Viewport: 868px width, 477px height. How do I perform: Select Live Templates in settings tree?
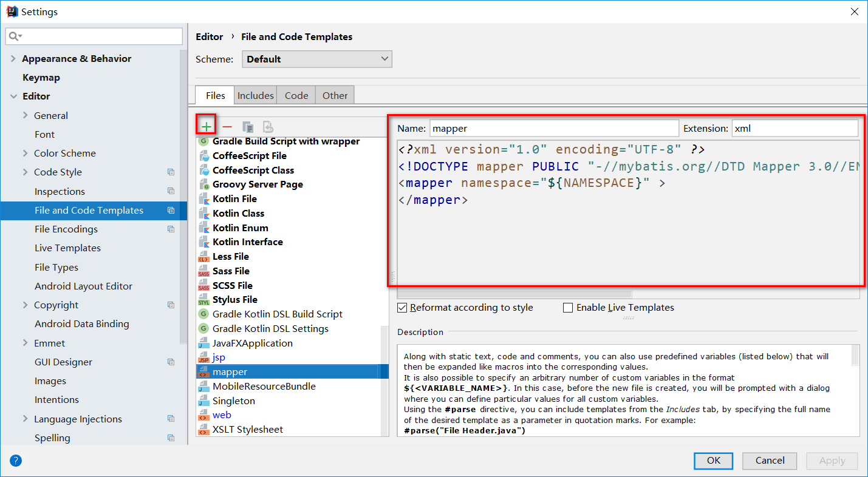67,248
